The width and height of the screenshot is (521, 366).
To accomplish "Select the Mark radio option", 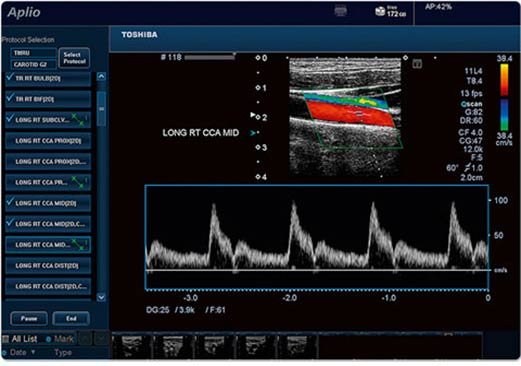I will point(48,339).
